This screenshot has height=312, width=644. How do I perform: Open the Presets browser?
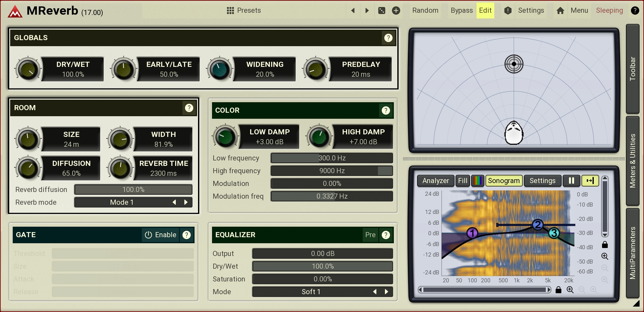tap(244, 11)
